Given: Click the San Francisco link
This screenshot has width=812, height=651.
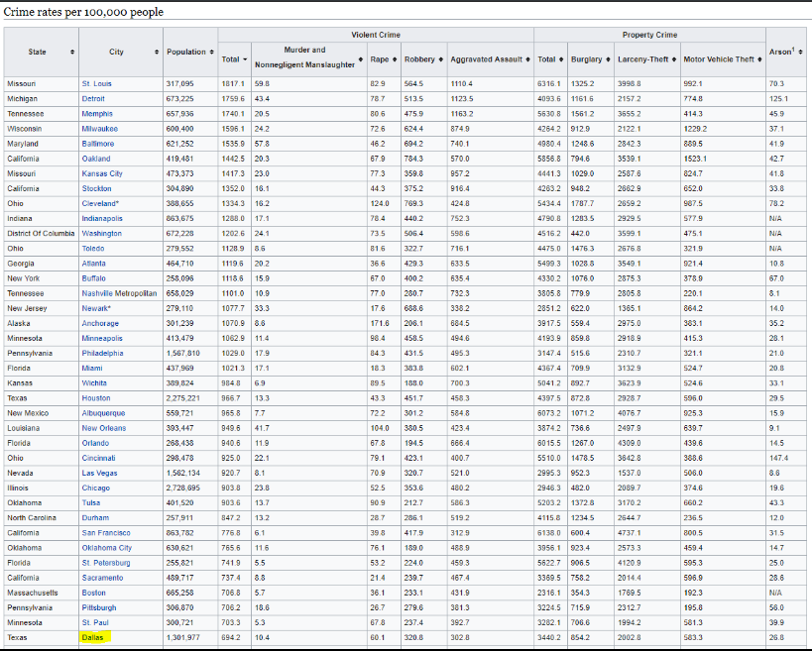Looking at the screenshot, I should 106,534.
